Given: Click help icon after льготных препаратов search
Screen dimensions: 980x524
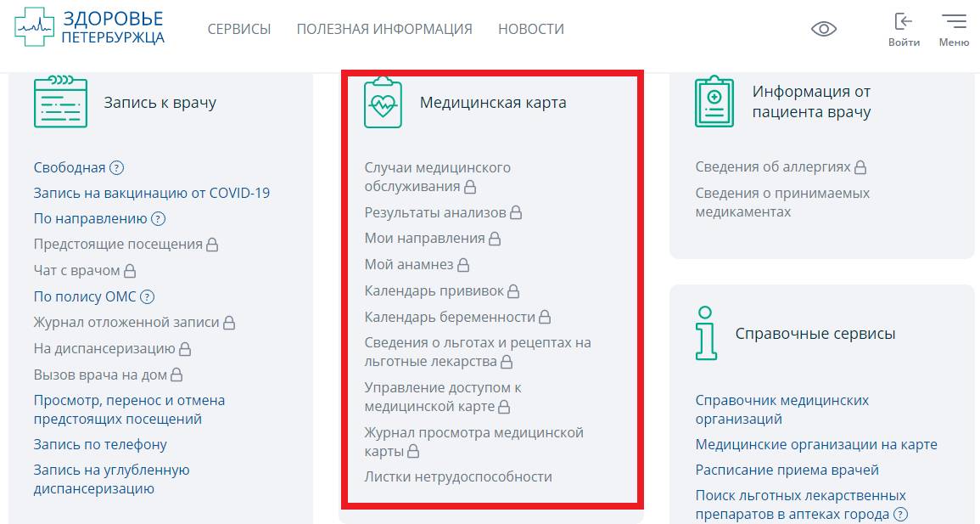Looking at the screenshot, I should pos(900,515).
